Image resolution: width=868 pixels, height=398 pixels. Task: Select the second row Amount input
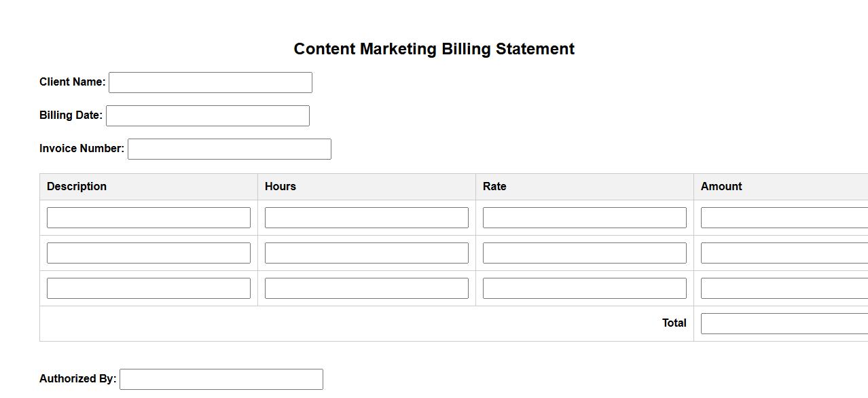pyautogui.click(x=784, y=253)
